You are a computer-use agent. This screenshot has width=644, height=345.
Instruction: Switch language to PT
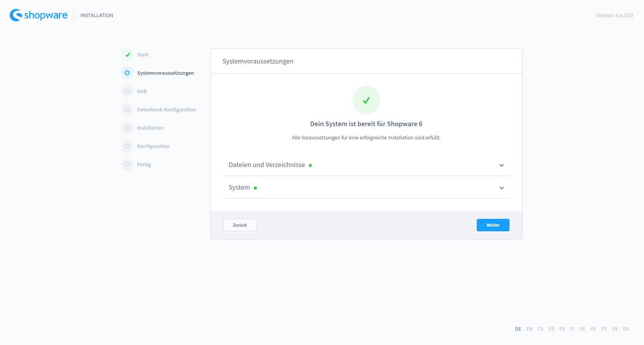tap(604, 329)
